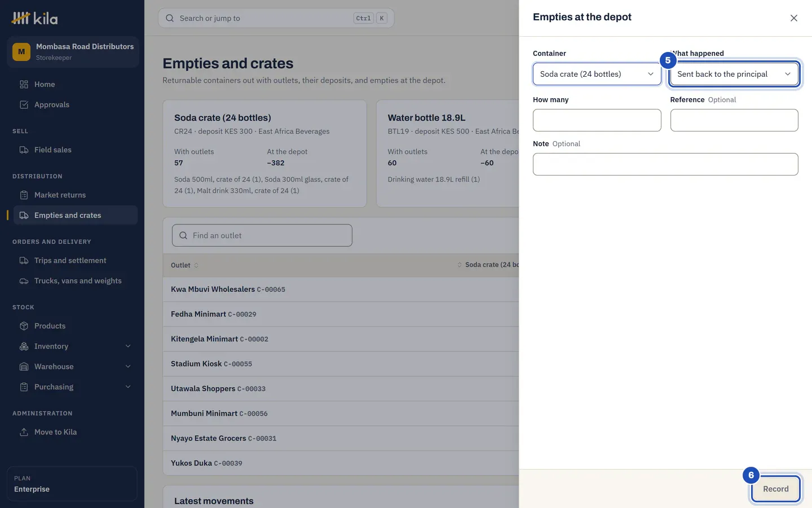The image size is (812, 508).
Task: Open the What happened dropdown
Action: point(734,74)
